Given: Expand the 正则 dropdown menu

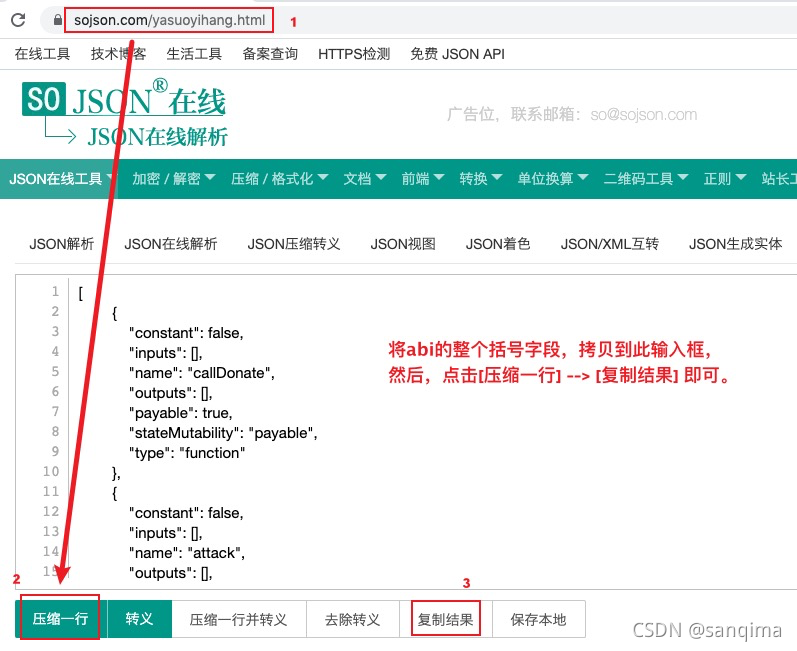Looking at the screenshot, I should (725, 178).
